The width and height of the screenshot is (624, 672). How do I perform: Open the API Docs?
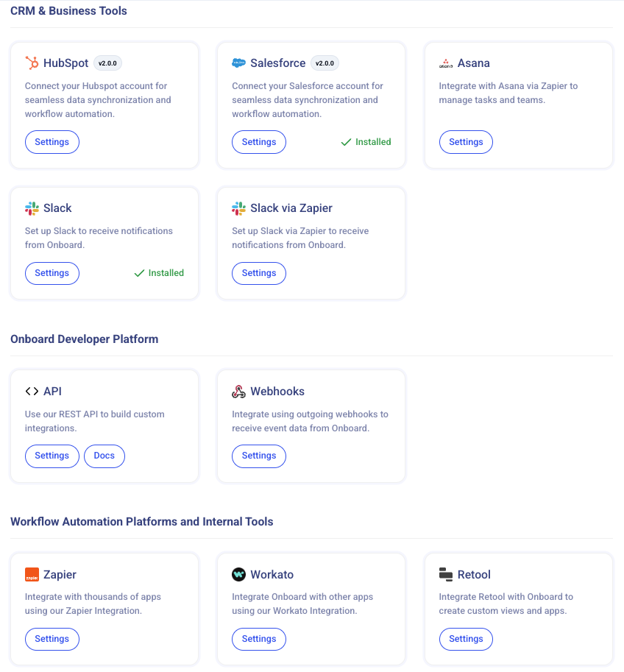[104, 456]
